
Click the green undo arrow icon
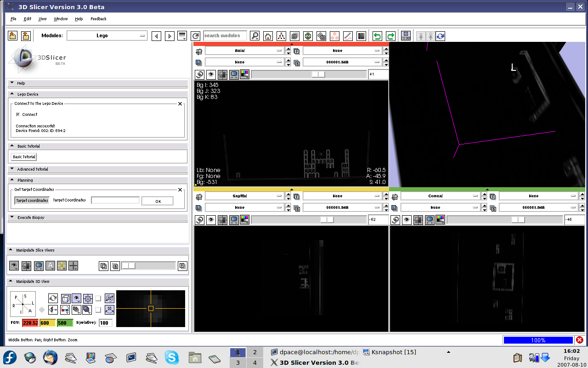(x=377, y=36)
